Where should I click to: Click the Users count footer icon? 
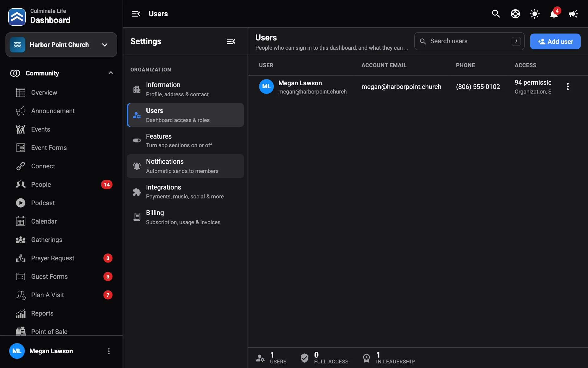point(260,358)
